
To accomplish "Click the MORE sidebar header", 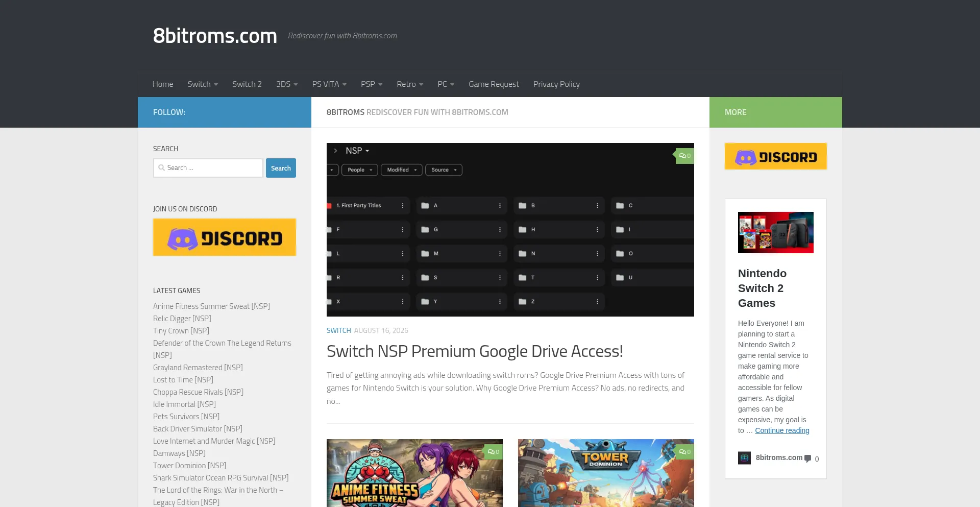I will (736, 112).
